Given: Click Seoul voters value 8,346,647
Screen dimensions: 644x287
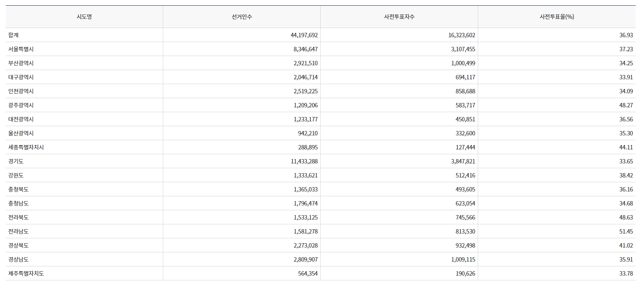Looking at the screenshot, I should click(x=306, y=49).
